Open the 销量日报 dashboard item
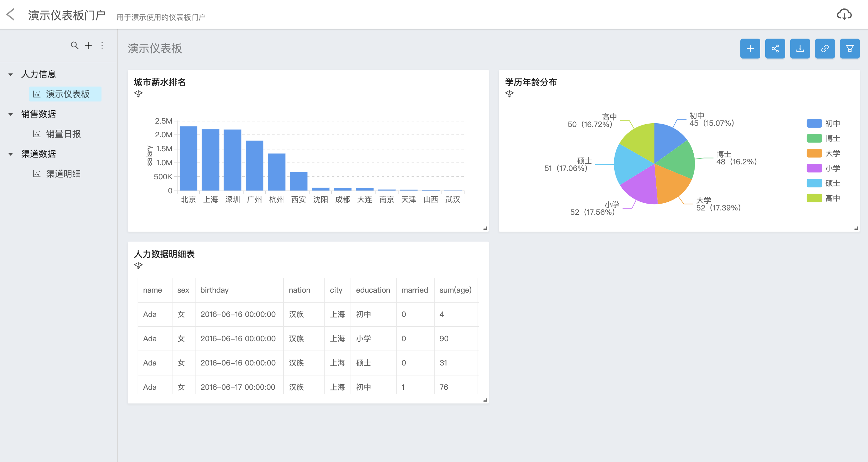 click(63, 134)
